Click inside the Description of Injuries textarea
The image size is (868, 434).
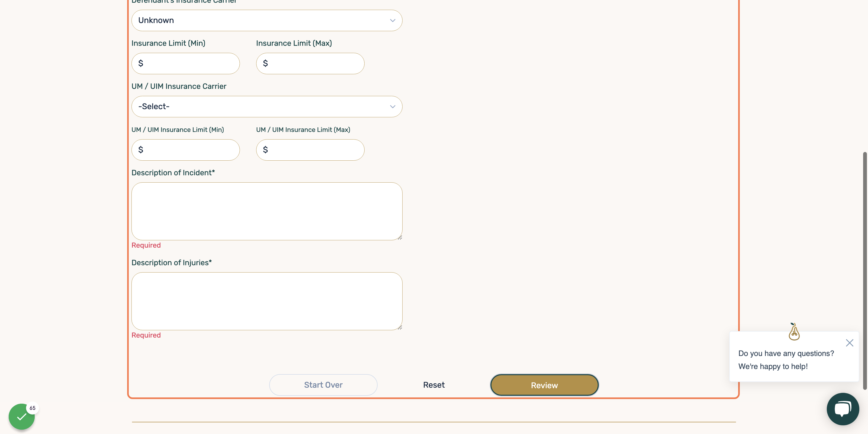pyautogui.click(x=266, y=301)
